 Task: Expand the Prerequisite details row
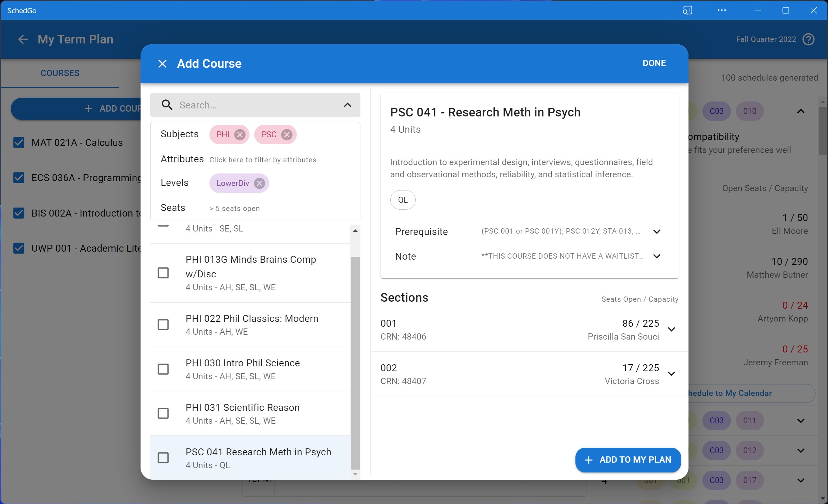pyautogui.click(x=656, y=231)
